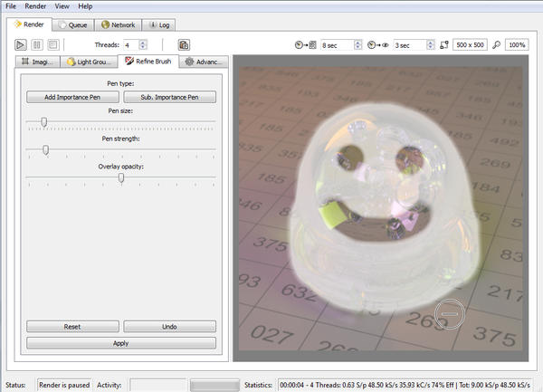Viewport: 543px width, 392px height.
Task: Open the Light Groups tab
Action: [89, 62]
